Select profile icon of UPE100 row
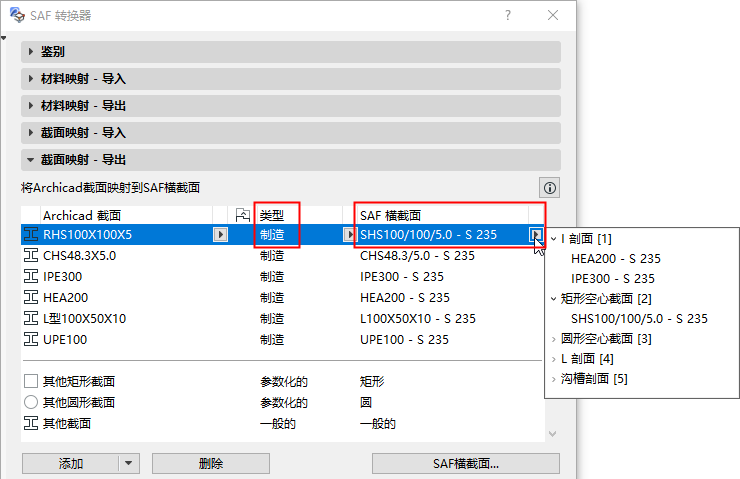The height and width of the screenshot is (479, 740). click(x=31, y=339)
